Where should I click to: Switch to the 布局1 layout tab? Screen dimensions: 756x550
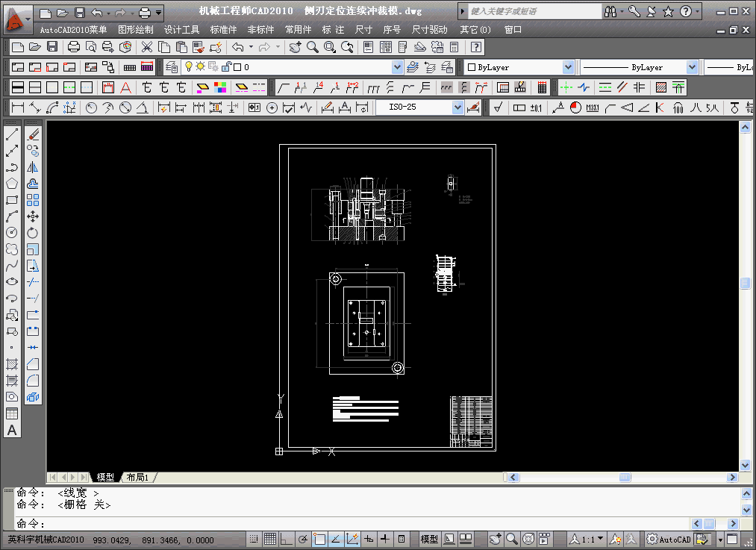point(137,477)
